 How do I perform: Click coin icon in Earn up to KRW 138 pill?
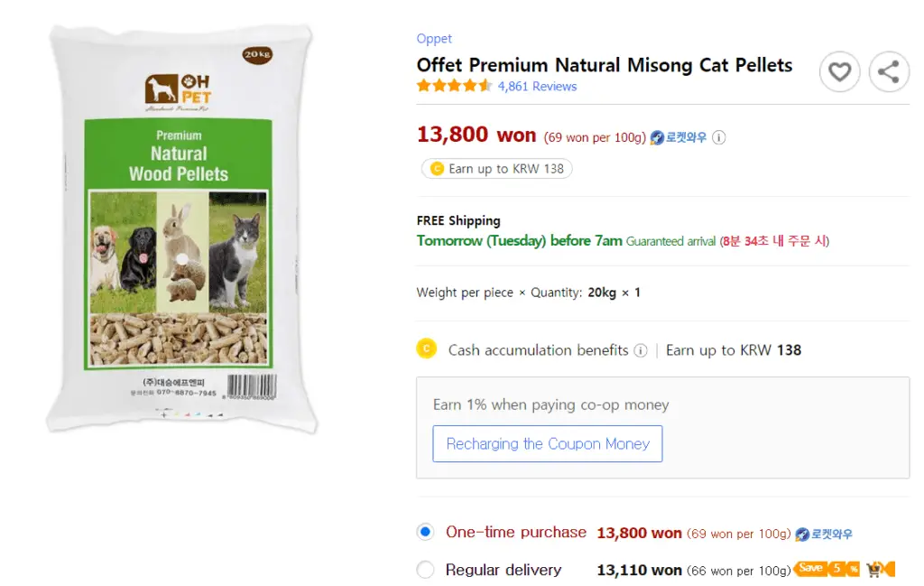pos(437,169)
